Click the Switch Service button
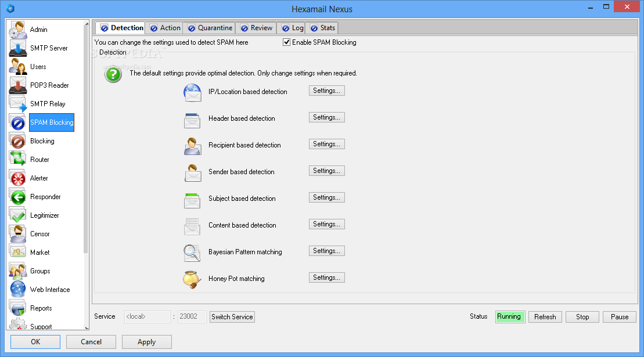 (232, 317)
